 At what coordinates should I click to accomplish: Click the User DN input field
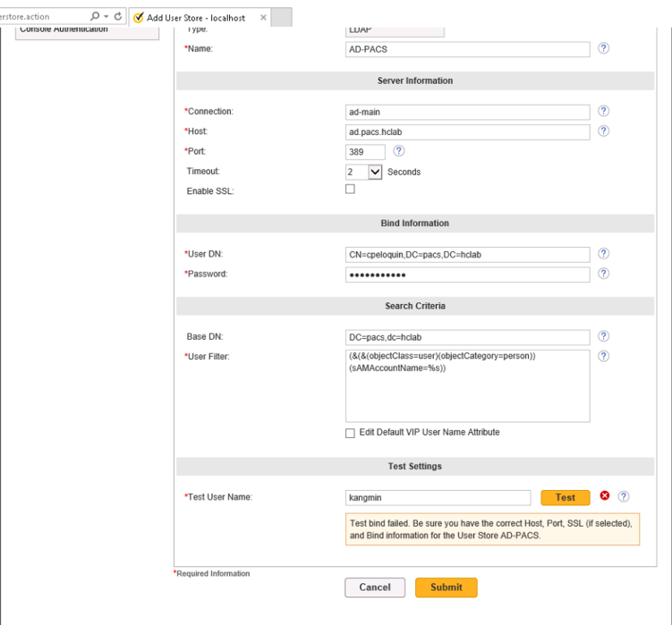click(468, 255)
